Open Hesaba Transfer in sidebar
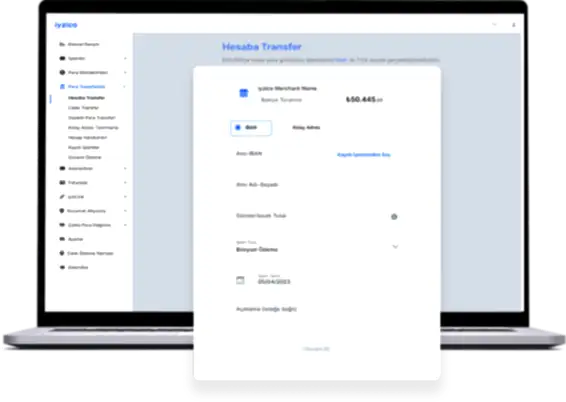566x402 pixels. click(87, 98)
